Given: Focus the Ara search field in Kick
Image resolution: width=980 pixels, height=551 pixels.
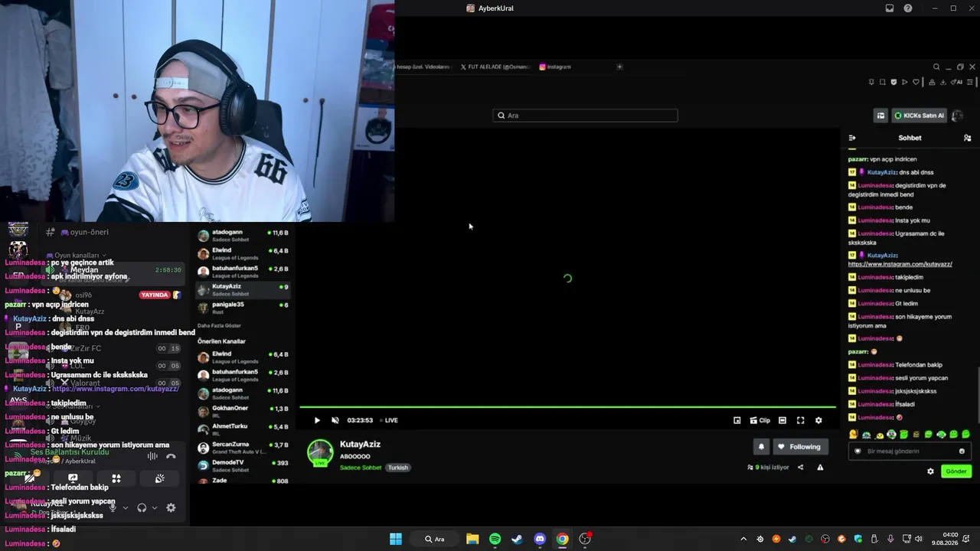Looking at the screenshot, I should pyautogui.click(x=585, y=116).
